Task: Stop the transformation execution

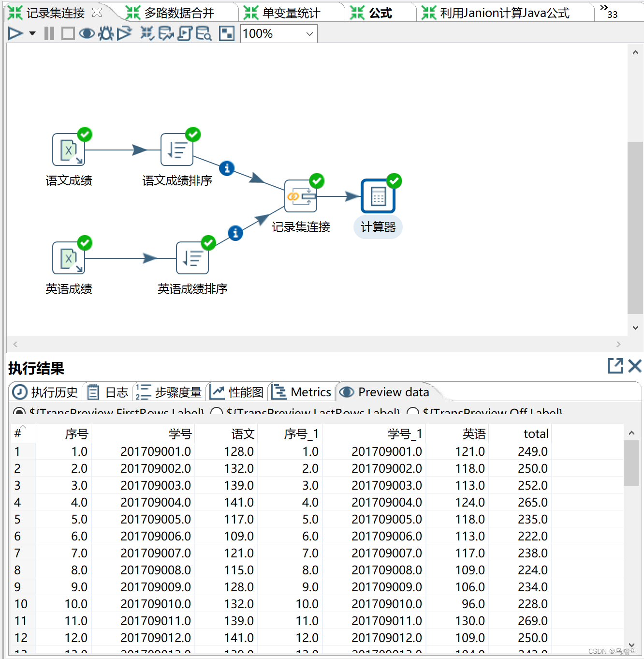Action: click(x=68, y=33)
